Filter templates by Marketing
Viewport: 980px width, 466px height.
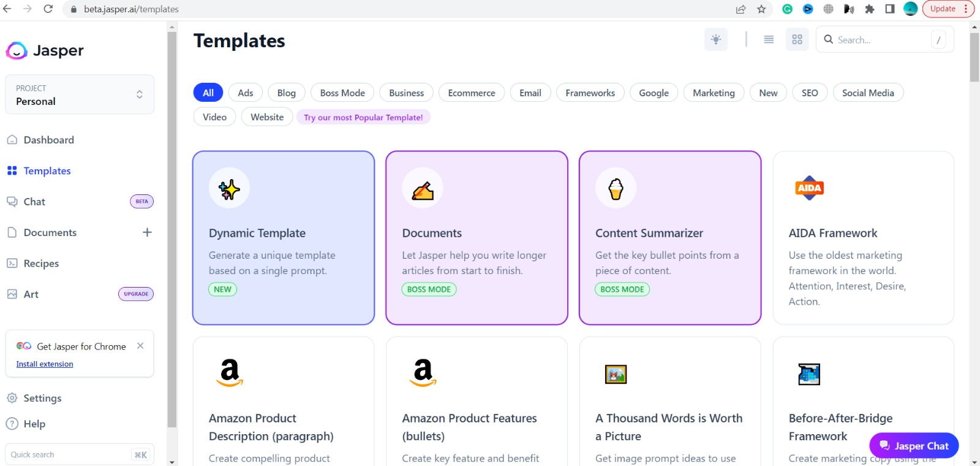pos(714,93)
